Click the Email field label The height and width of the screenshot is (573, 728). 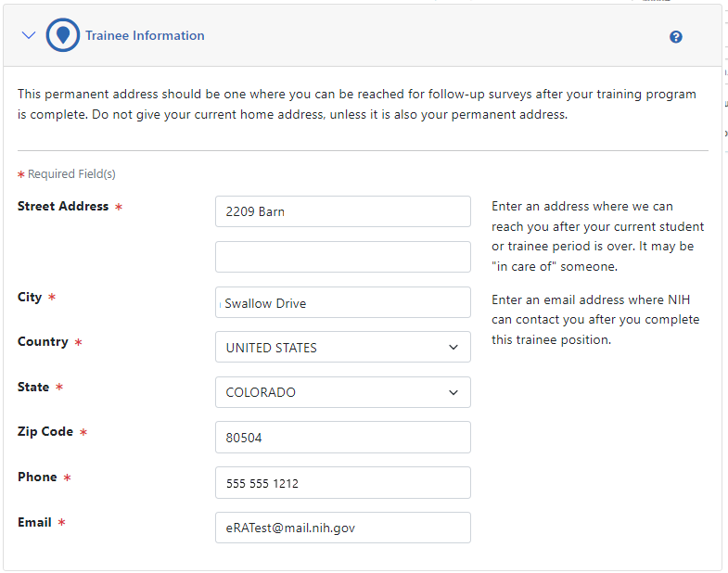coord(34,522)
